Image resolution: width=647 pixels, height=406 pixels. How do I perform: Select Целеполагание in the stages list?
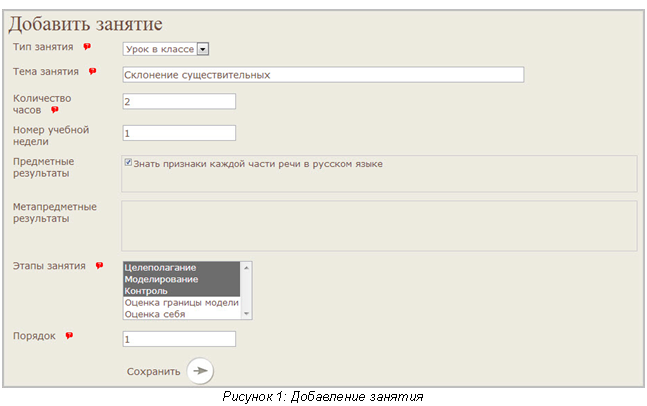(182, 267)
